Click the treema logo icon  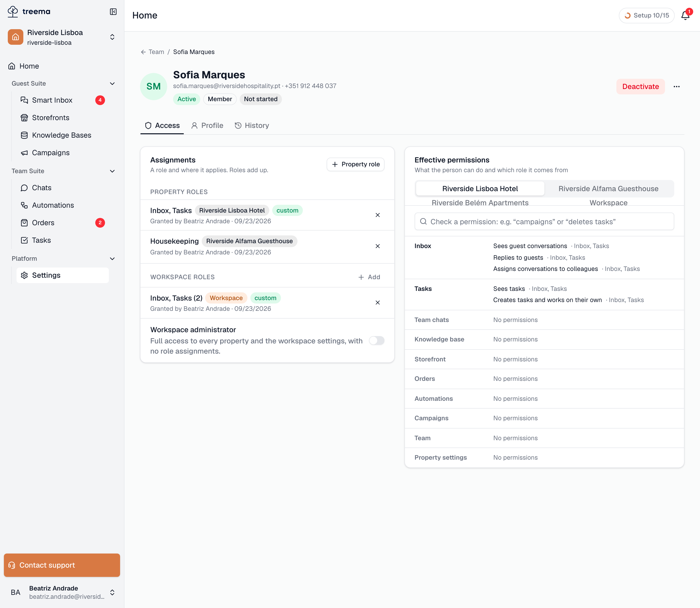click(13, 11)
